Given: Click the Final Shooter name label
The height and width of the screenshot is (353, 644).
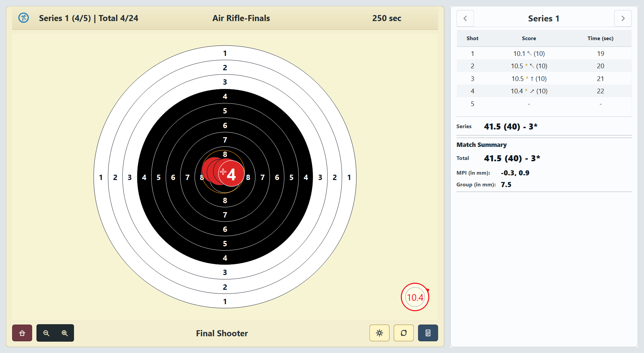Looking at the screenshot, I should [x=222, y=333].
